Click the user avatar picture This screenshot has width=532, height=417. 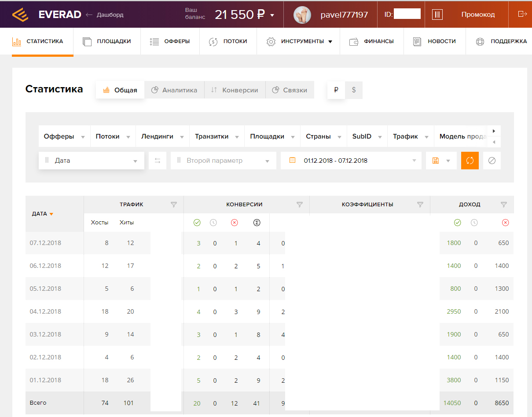(x=303, y=15)
